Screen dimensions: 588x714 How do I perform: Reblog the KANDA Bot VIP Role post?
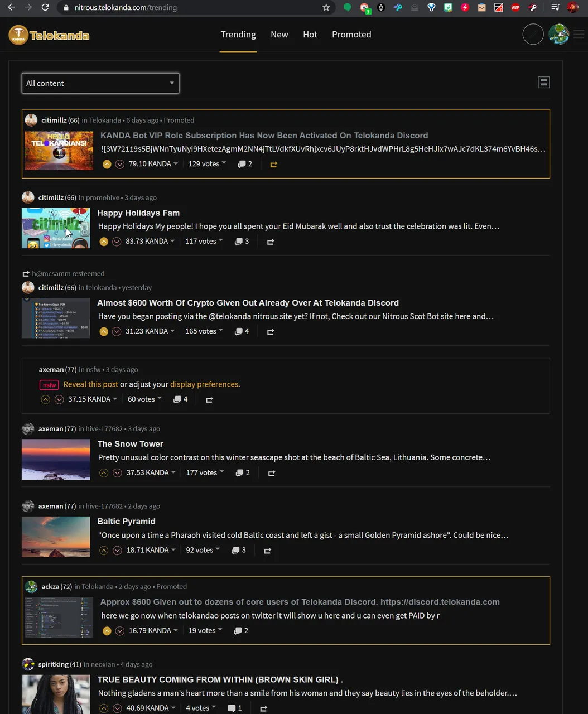[x=274, y=165]
